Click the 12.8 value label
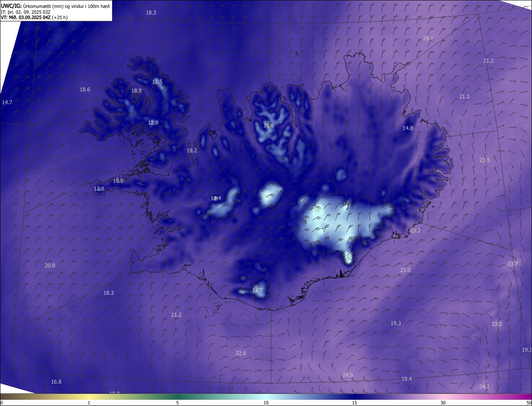 point(99,188)
